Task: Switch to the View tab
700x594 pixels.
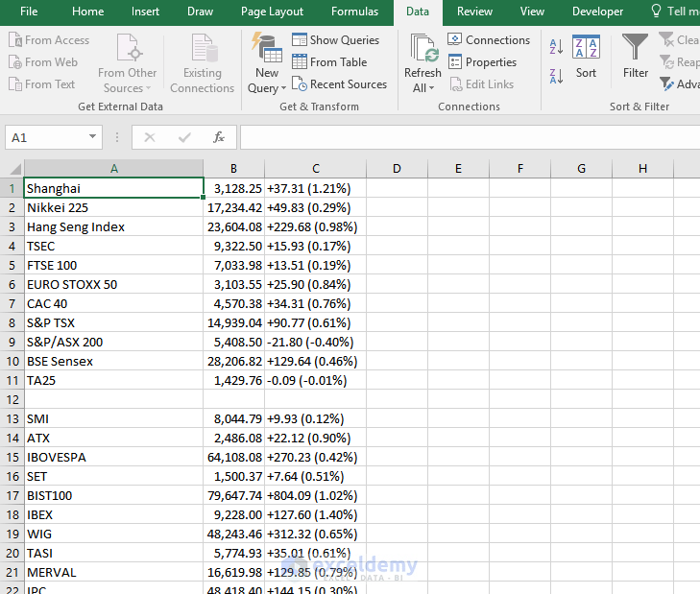Action: (532, 12)
